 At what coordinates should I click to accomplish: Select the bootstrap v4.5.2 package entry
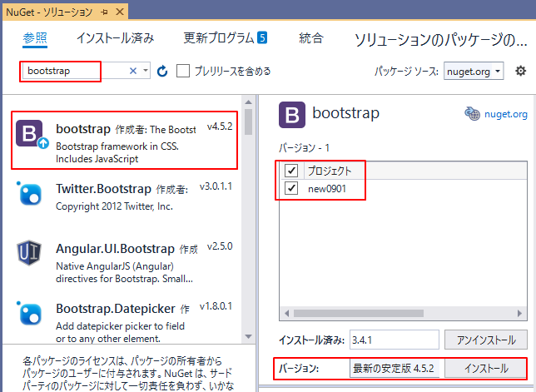click(x=125, y=140)
